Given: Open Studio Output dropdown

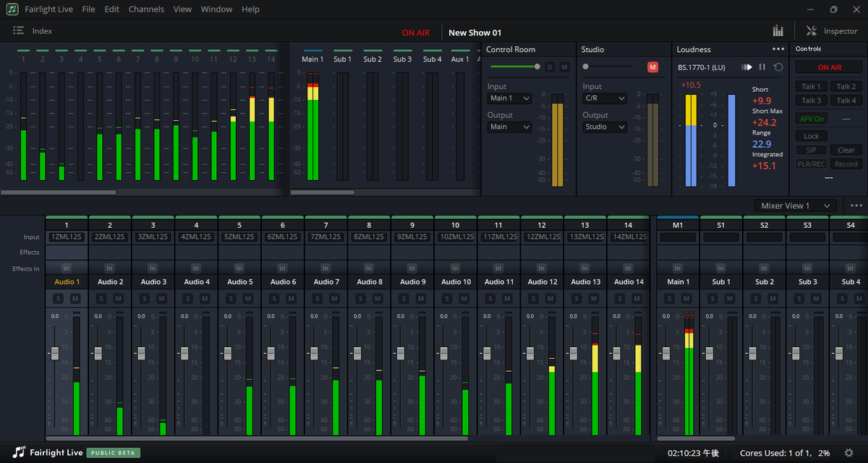Looking at the screenshot, I should tap(605, 127).
